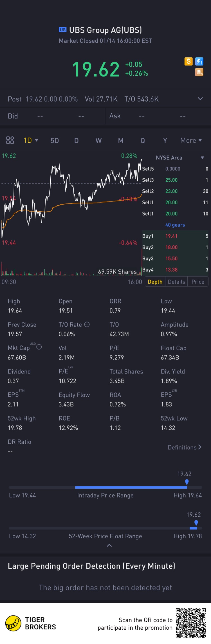Click the 40 gears depth setting
211x644 pixels.
(x=175, y=225)
